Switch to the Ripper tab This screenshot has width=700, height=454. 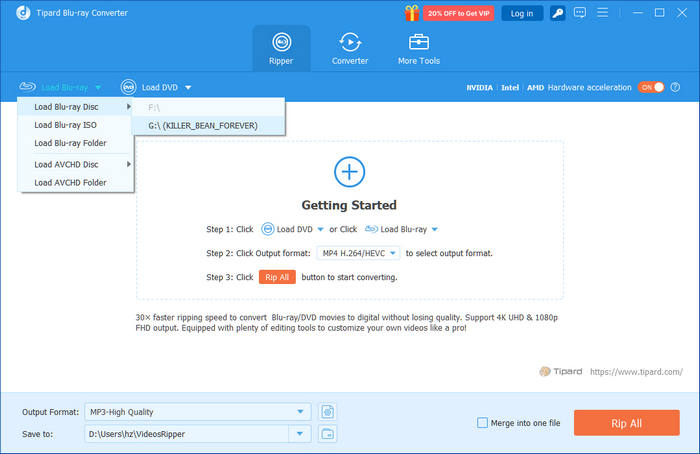281,48
